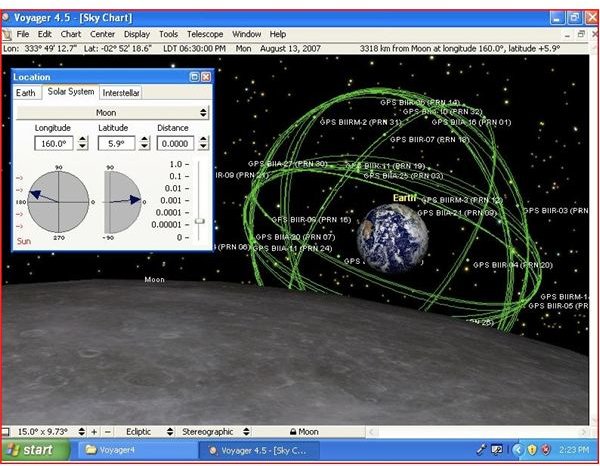This screenshot has height=466, width=600.
Task: Open the Chart menu
Action: [x=71, y=34]
